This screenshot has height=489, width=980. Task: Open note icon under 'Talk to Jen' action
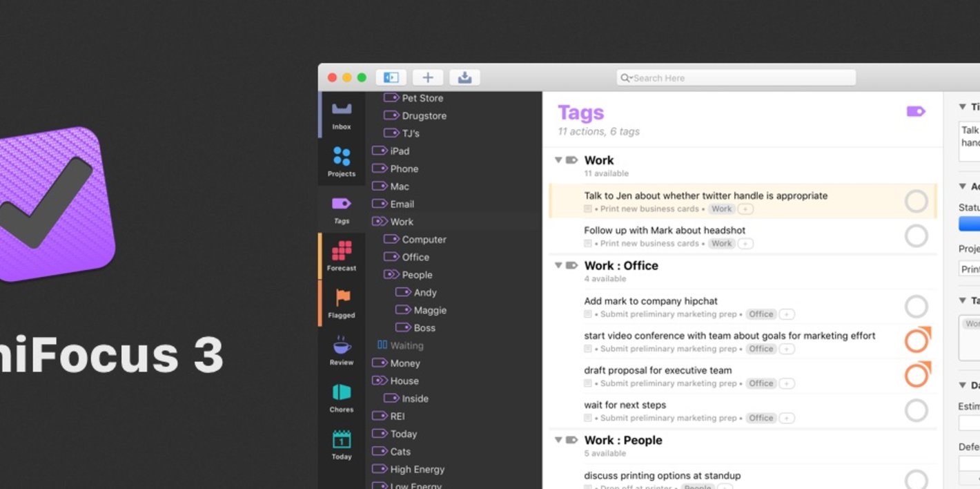[588, 209]
